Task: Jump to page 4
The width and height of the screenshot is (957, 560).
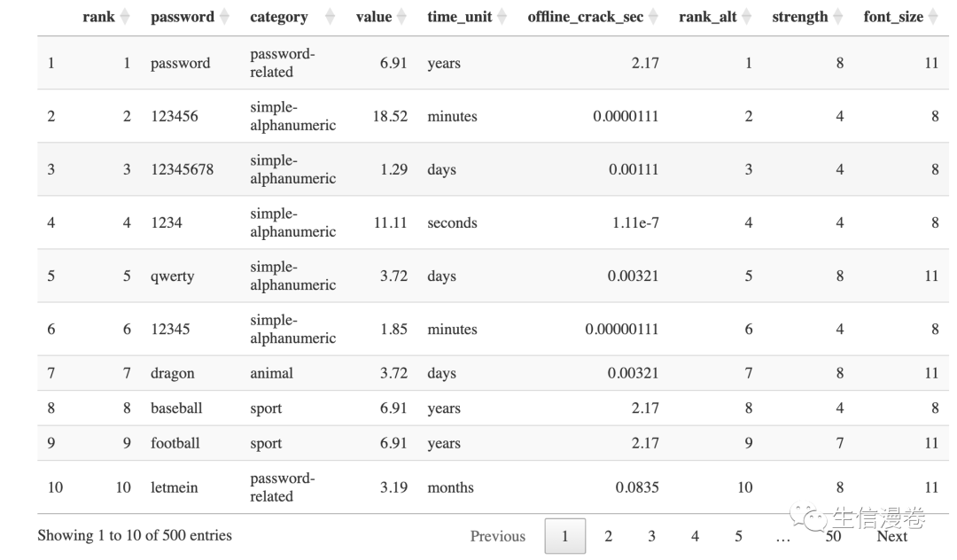Action: click(695, 536)
